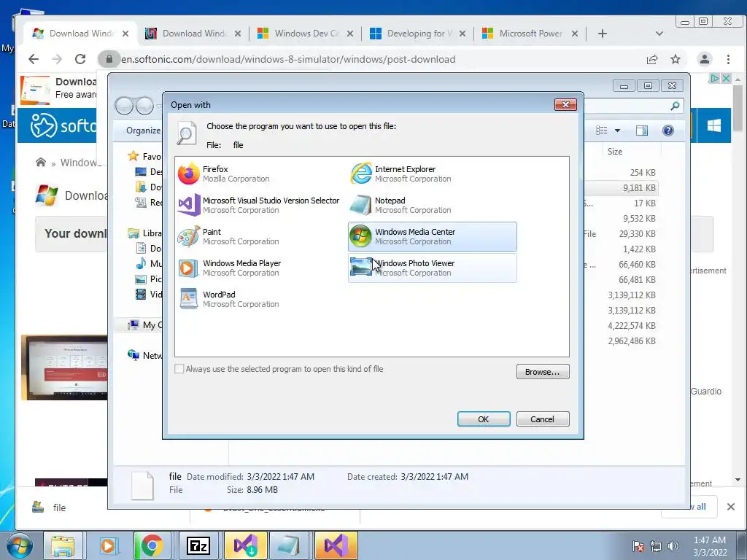This screenshot has width=747, height=560.
Task: Close the Open with dialog
Action: pos(565,104)
